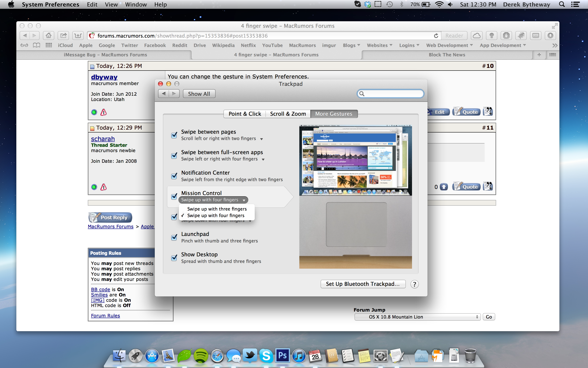Image resolution: width=588 pixels, height=368 pixels.
Task: Switch to Scroll & Zoom tab
Action: [x=288, y=114]
